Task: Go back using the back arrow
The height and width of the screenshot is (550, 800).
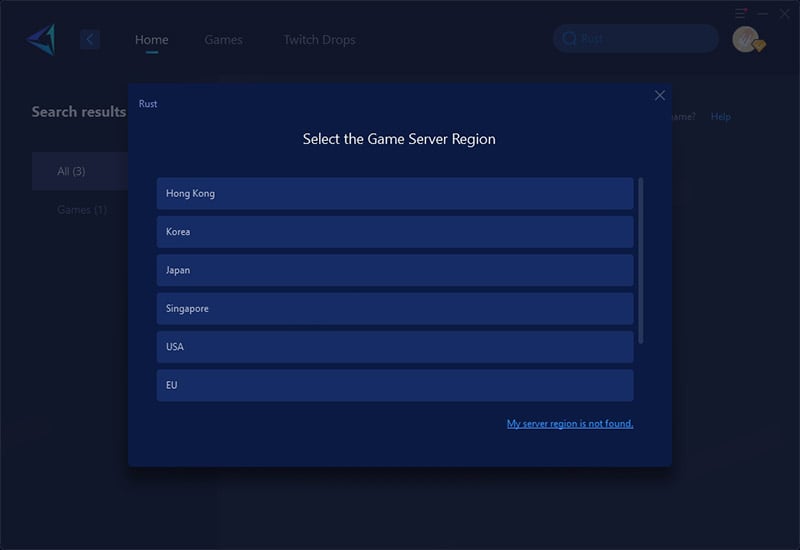Action: coord(90,39)
